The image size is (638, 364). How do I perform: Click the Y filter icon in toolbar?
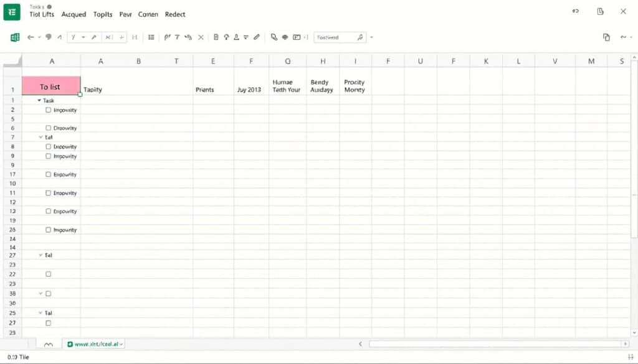(74, 37)
